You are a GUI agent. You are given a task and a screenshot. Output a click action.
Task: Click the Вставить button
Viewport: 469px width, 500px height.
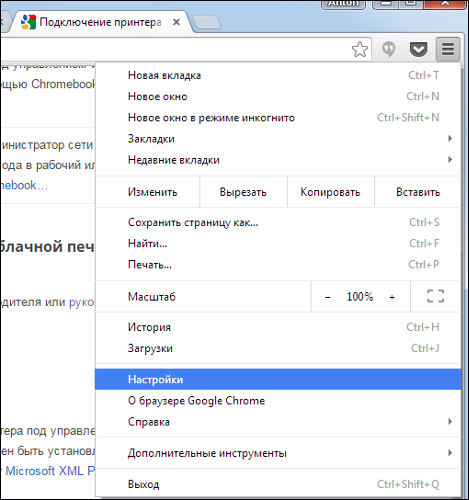[418, 192]
